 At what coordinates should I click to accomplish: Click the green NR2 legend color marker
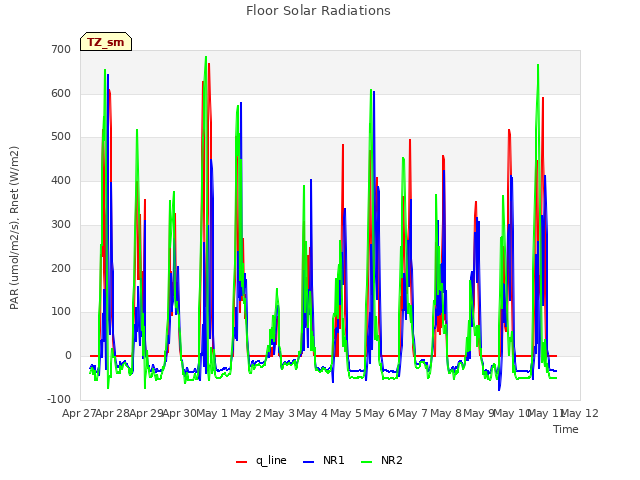pos(367,462)
